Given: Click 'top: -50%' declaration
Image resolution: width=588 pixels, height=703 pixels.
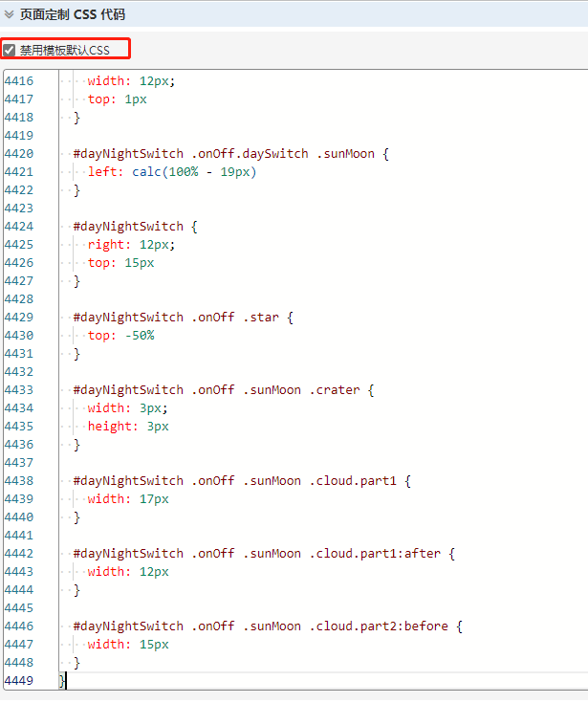Looking at the screenshot, I should pos(121,336).
